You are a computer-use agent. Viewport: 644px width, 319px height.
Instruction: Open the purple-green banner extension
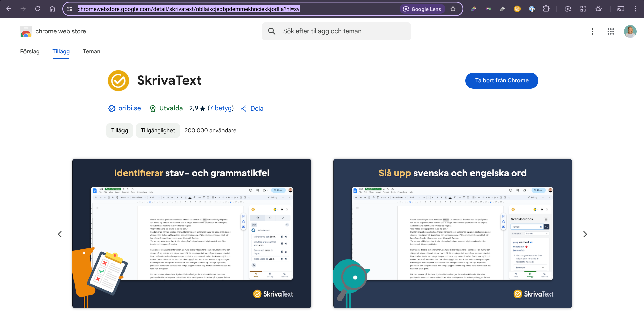488,9
